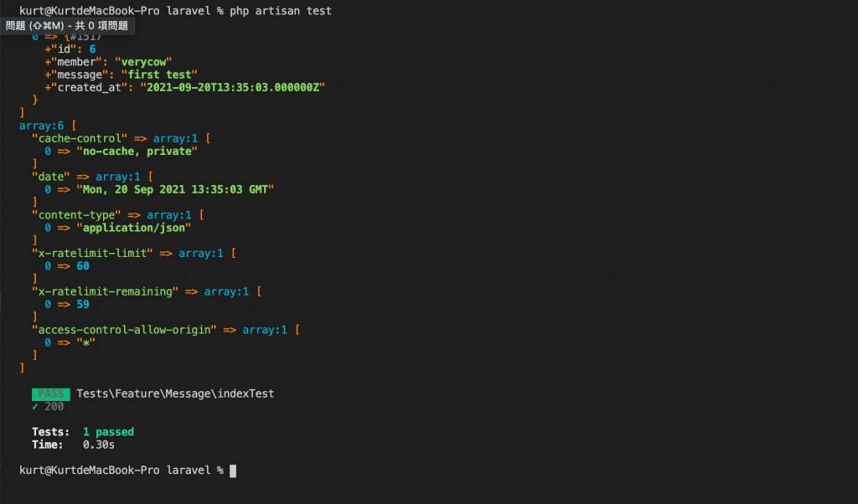Click the rate limit value 60
Viewport: 858px width, 504px height.
[x=83, y=266]
